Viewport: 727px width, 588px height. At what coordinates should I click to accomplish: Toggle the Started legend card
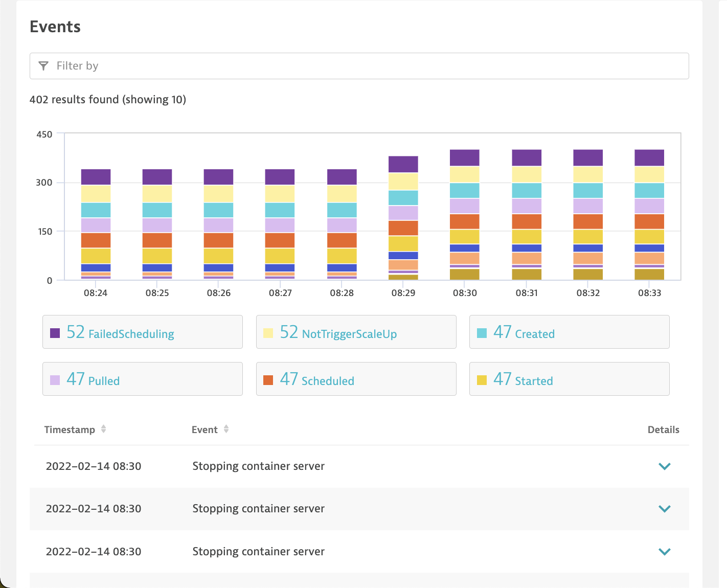coord(569,379)
